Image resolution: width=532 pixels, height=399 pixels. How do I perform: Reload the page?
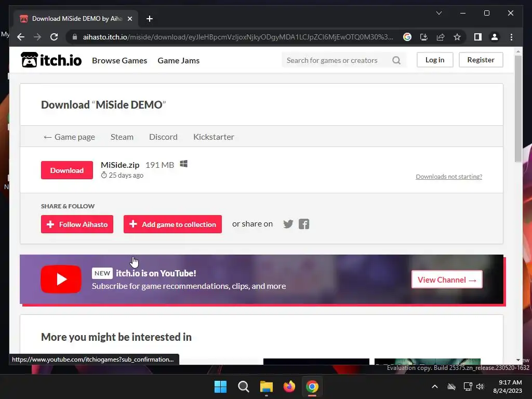(x=54, y=37)
